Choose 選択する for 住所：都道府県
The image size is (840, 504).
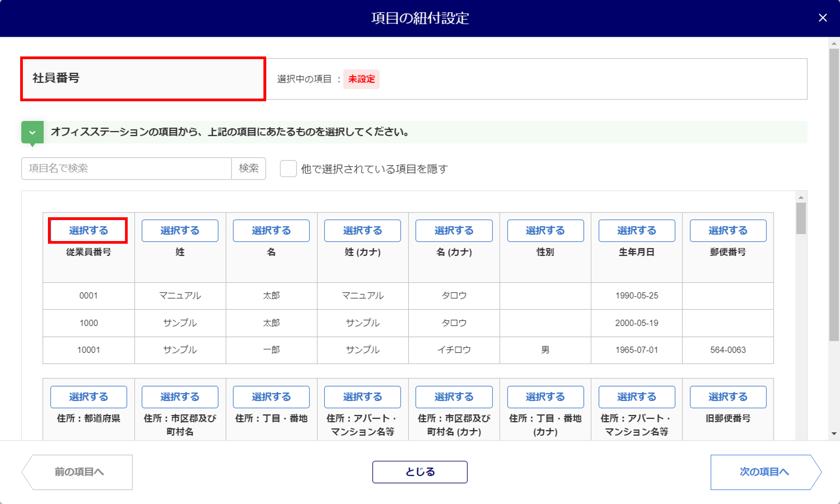pos(88,397)
